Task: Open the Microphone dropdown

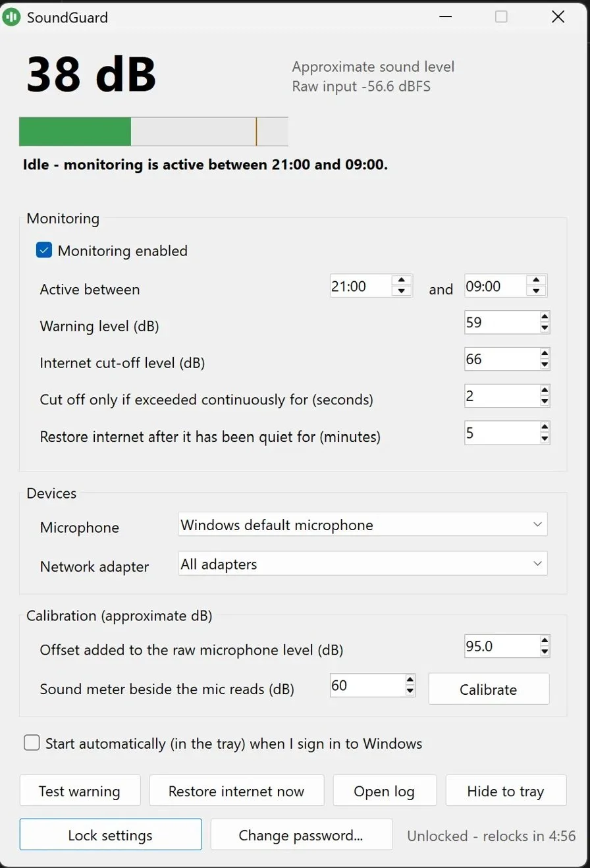Action: tap(363, 525)
